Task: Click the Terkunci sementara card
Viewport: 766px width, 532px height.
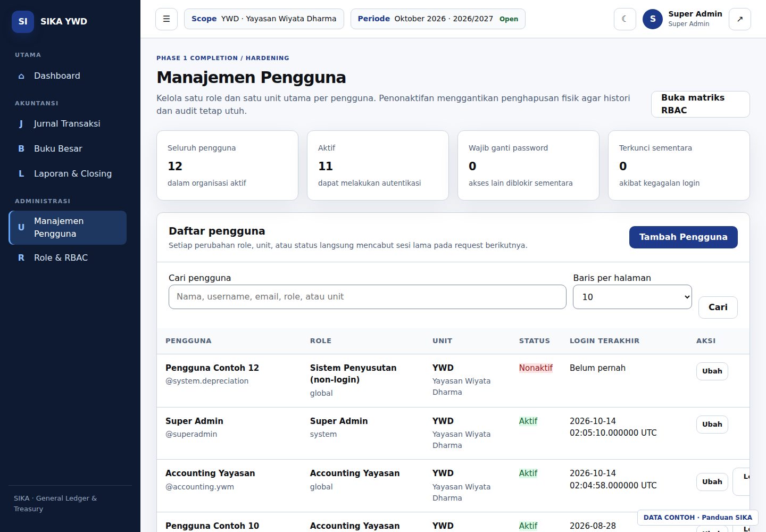Action: (x=679, y=165)
